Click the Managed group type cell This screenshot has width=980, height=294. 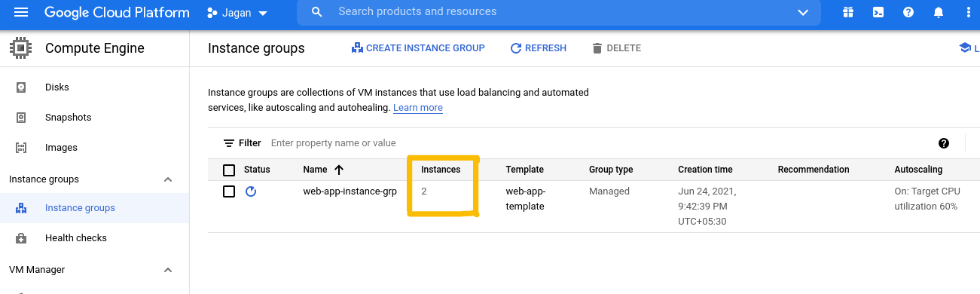(609, 191)
